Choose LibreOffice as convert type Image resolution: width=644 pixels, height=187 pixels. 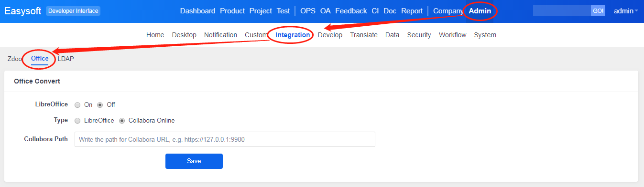tap(77, 121)
